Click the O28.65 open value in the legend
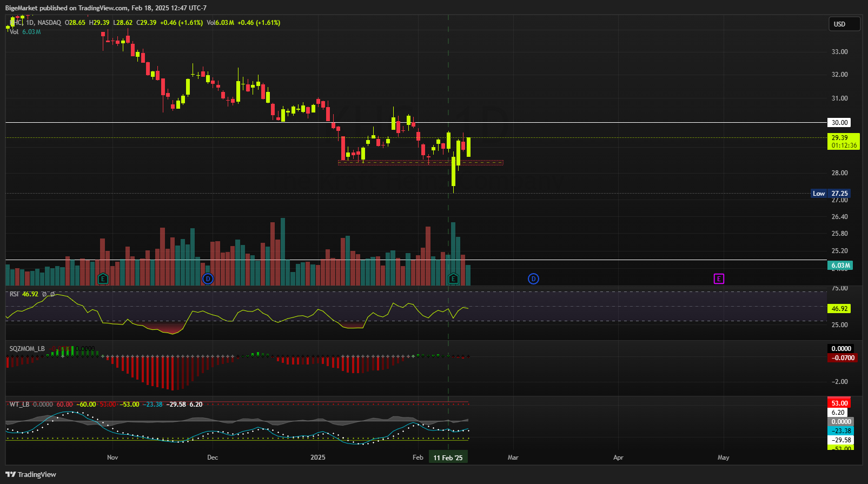 (75, 23)
